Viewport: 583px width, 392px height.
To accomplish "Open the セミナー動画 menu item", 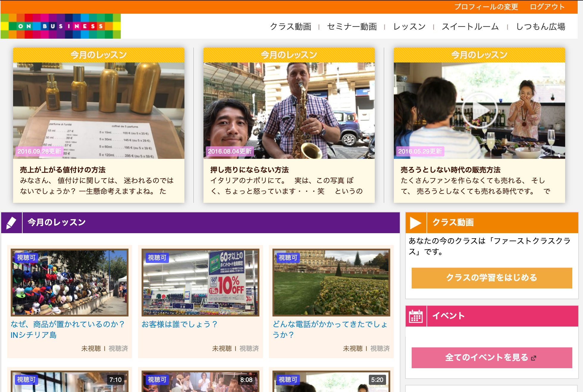I will click(x=352, y=27).
